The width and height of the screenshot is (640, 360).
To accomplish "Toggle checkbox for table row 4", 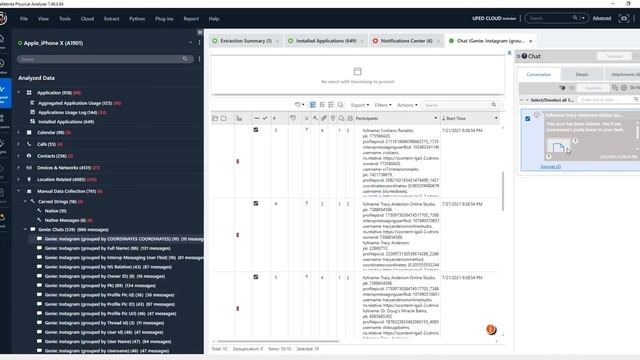I will coord(256,203).
